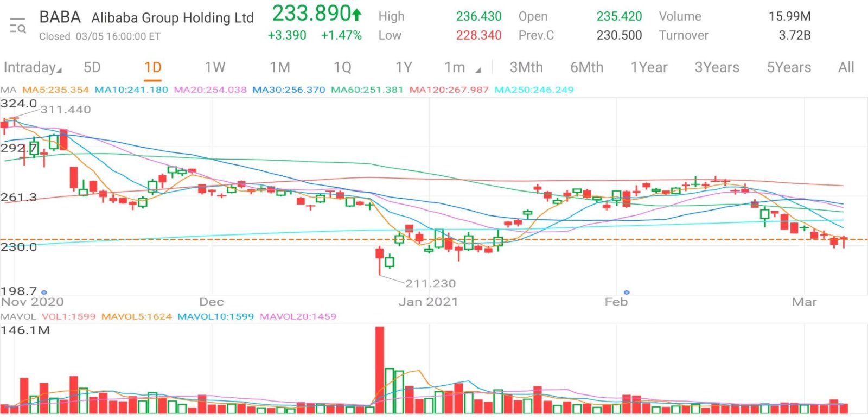
Task: Click the MAVOL indicator settings label
Action: pos(18,316)
